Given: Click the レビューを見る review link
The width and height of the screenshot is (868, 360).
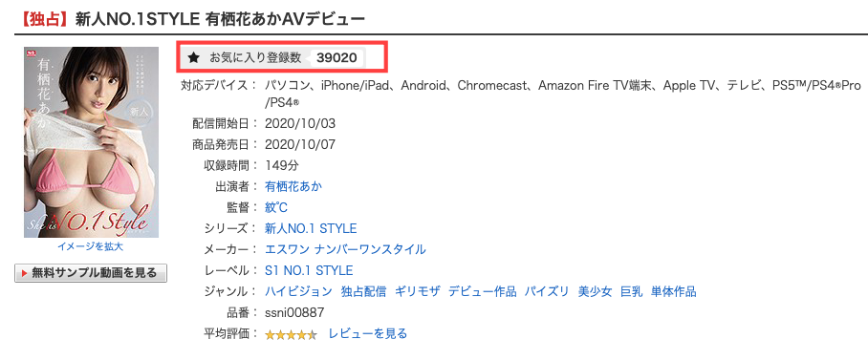Looking at the screenshot, I should coord(368,333).
